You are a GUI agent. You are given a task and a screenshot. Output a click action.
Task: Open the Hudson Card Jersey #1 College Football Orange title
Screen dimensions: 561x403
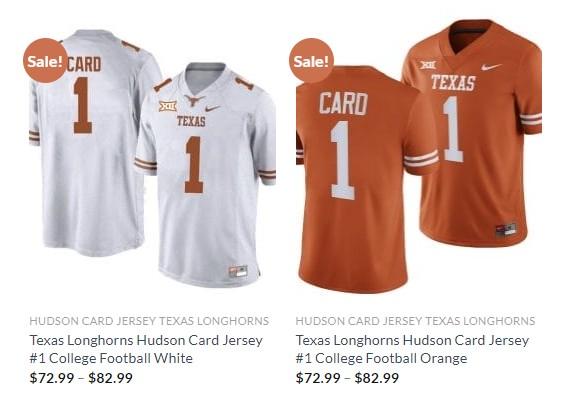click(412, 349)
